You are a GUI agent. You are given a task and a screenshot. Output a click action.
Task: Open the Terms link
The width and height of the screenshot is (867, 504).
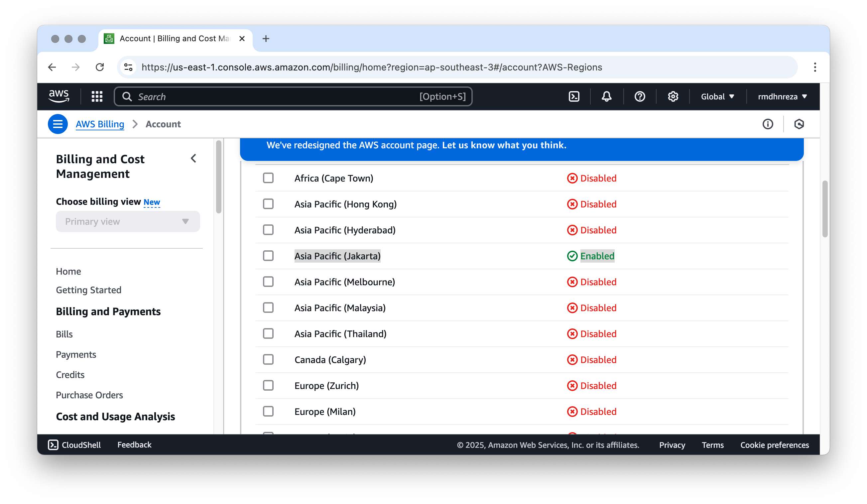(x=712, y=445)
